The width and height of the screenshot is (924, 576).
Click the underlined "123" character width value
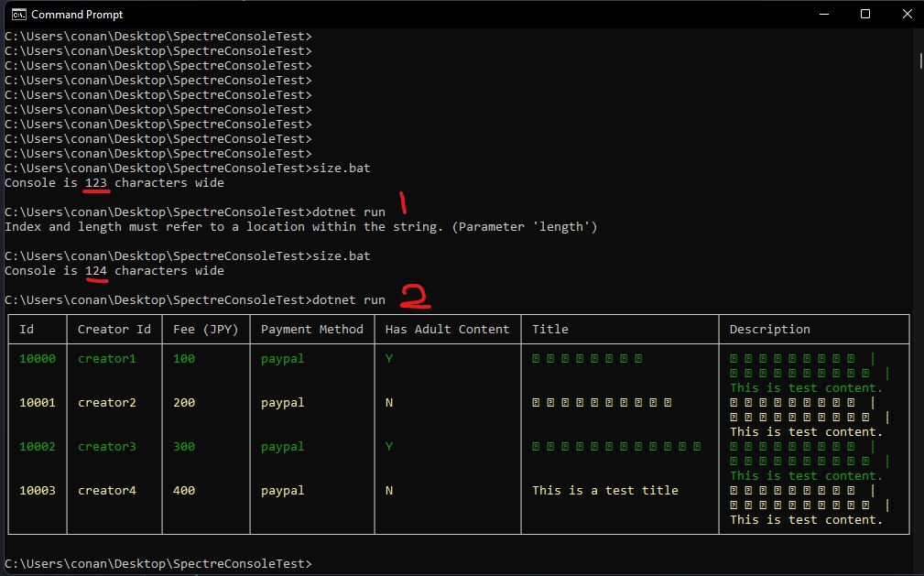click(x=95, y=182)
